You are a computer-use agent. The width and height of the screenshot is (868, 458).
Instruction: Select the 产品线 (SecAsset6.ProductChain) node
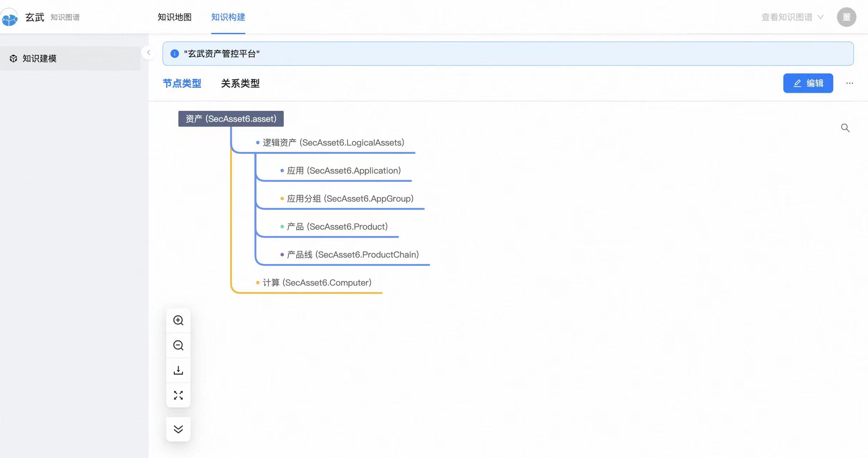coord(353,254)
